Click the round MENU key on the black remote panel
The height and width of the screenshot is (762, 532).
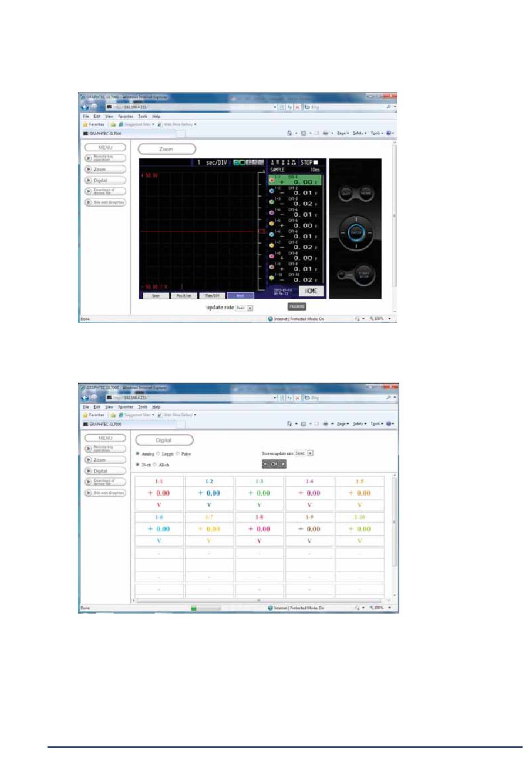(x=366, y=193)
